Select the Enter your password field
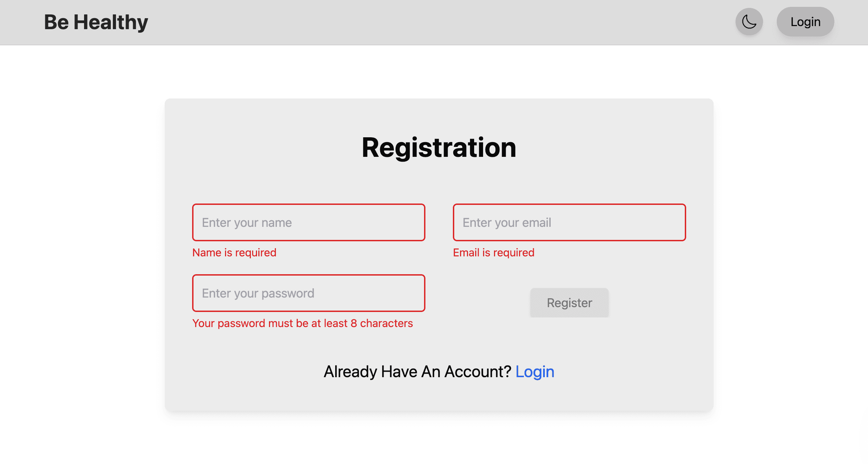 pyautogui.click(x=308, y=293)
